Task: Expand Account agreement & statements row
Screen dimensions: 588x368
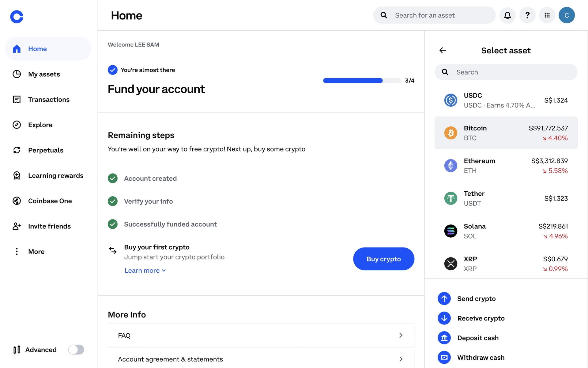Action: click(401, 359)
